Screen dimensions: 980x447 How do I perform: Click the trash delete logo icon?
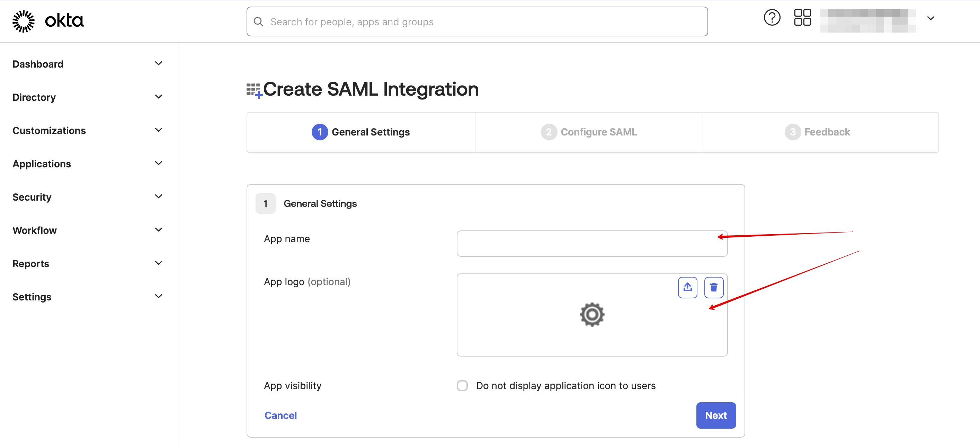[713, 287]
